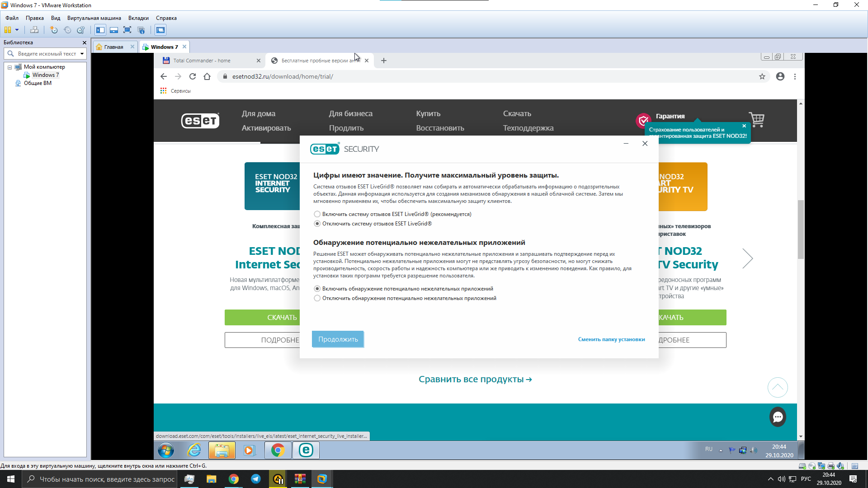Select Общие ВМ in the library tree
The height and width of the screenshot is (488, 868).
point(38,83)
